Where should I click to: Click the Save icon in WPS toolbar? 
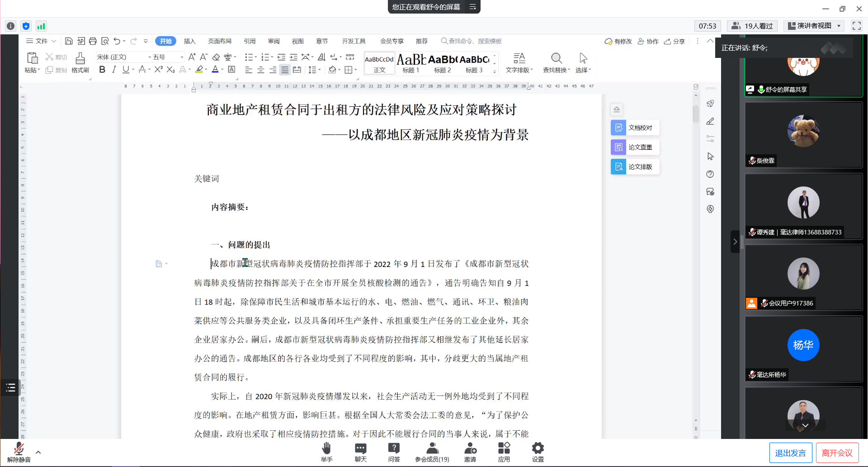(69, 41)
